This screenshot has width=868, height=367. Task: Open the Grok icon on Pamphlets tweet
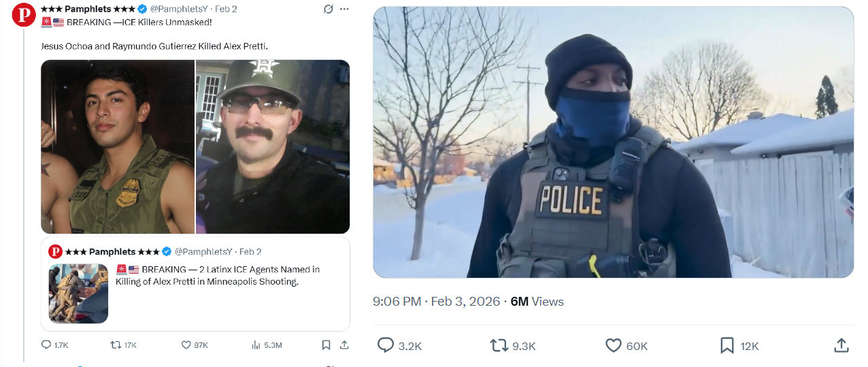pyautogui.click(x=328, y=9)
